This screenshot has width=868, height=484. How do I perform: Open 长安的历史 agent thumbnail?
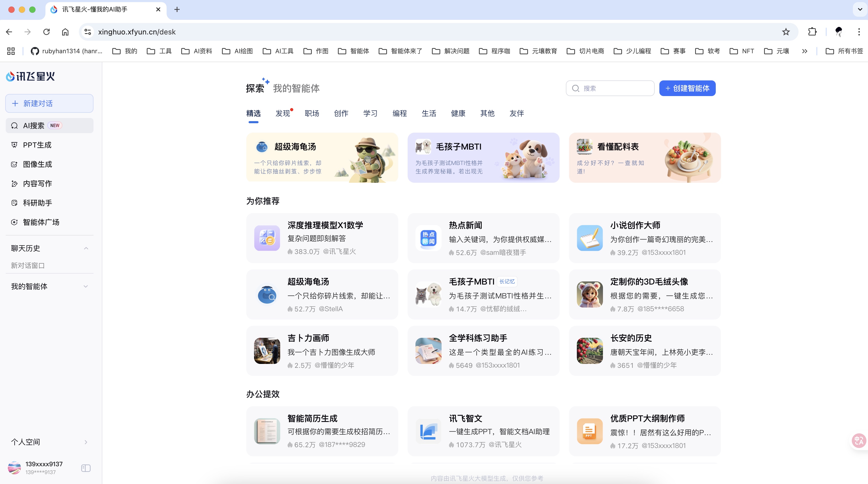pyautogui.click(x=590, y=351)
